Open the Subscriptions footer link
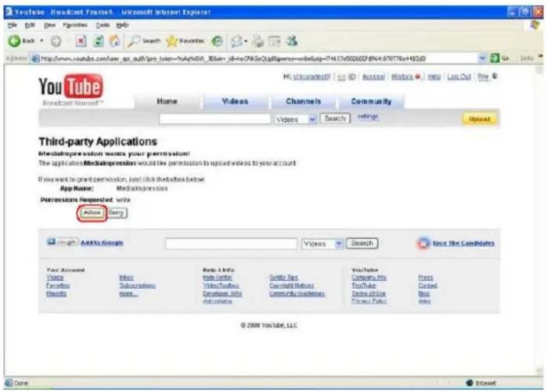The height and width of the screenshot is (392, 546). (137, 285)
